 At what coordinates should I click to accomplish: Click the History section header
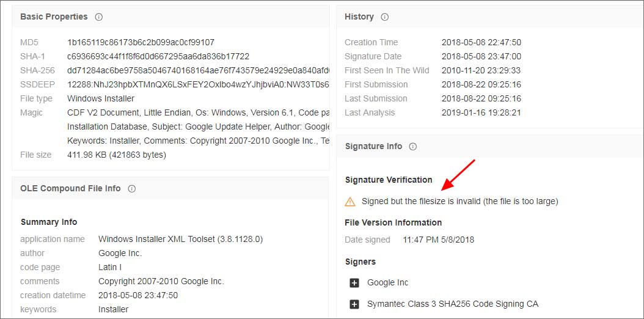(x=359, y=17)
